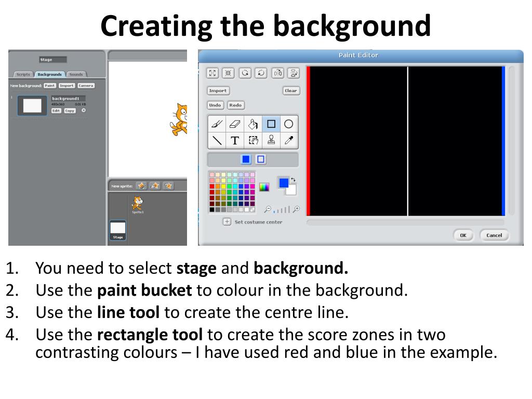Click the choose new sprite from file icon
532x399 pixels.
pyautogui.click(x=155, y=185)
